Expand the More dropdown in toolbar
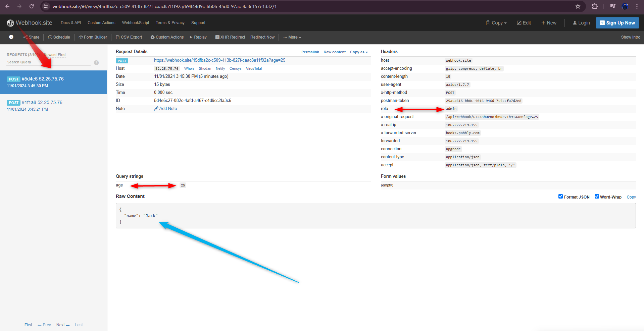The width and height of the screenshot is (644, 331). 292,37
